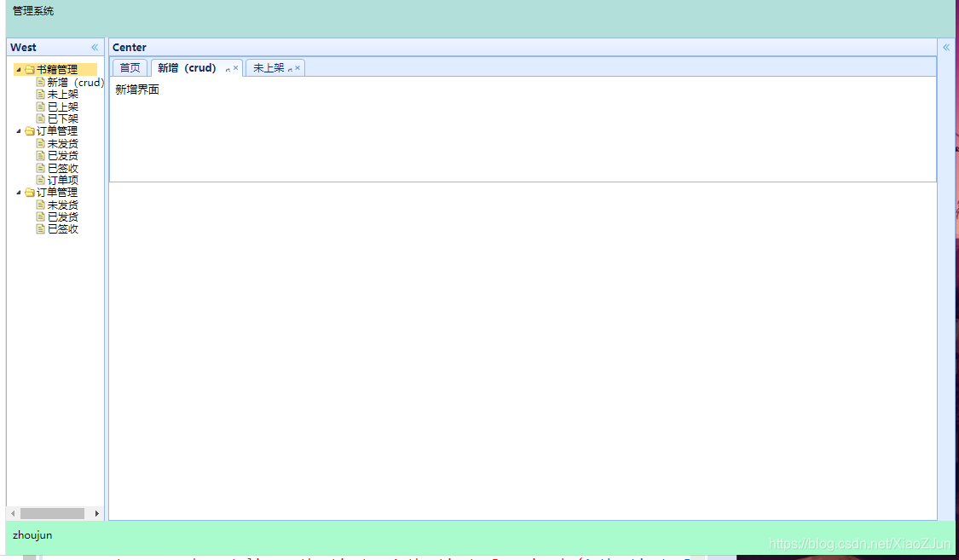
Task: Collapse the 订单管理 node containing 订单项
Action: coord(19,130)
